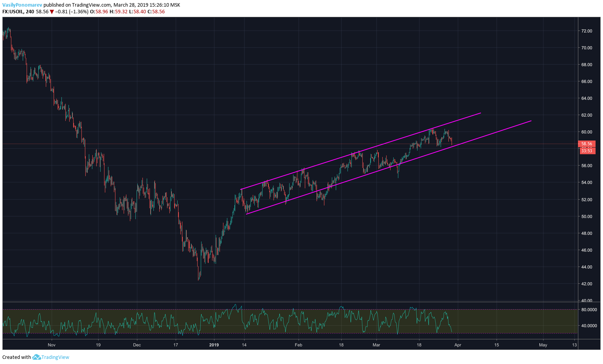Screen dimensions: 603x364
Task: Click the May date axis label
Action: 543,345
